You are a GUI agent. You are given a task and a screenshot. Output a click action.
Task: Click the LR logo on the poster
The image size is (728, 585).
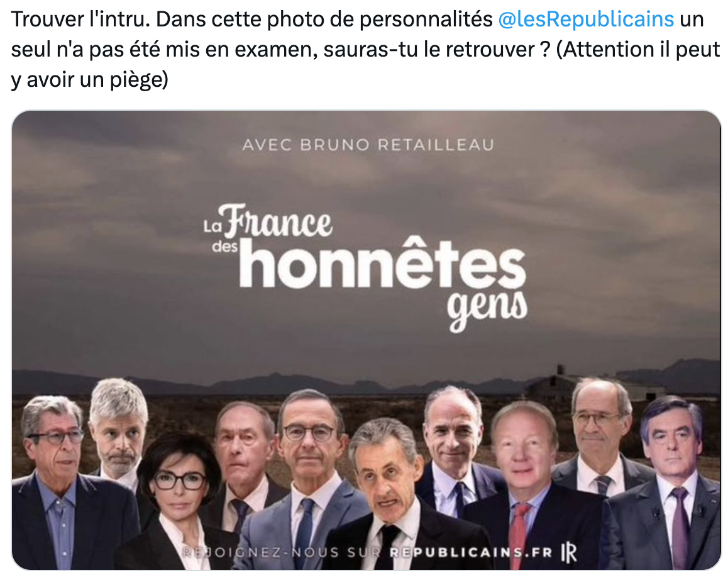tap(568, 553)
